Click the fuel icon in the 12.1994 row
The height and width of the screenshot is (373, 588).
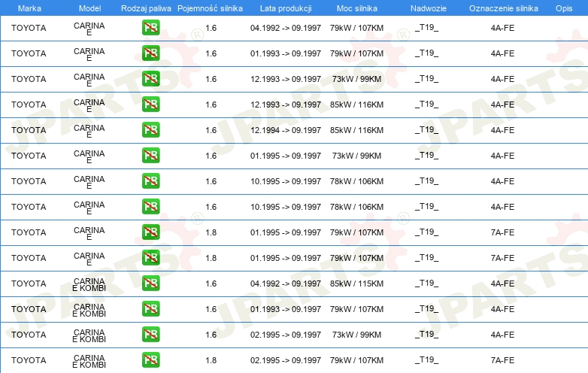(150, 129)
